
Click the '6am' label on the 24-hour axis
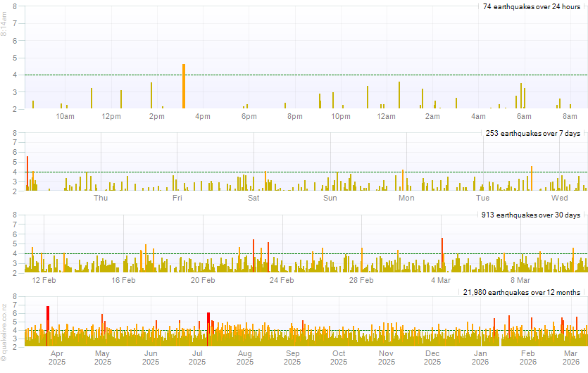click(x=524, y=116)
